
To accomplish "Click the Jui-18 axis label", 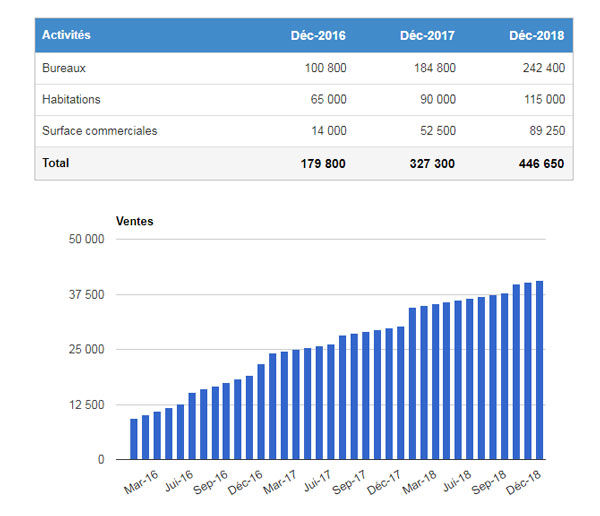I will click(457, 481).
